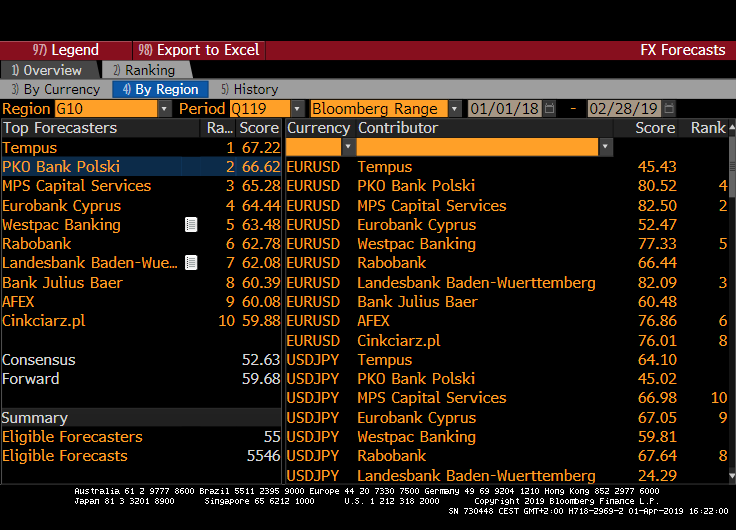Click the Legend button
The height and width of the screenshot is (530, 736).
(66, 50)
